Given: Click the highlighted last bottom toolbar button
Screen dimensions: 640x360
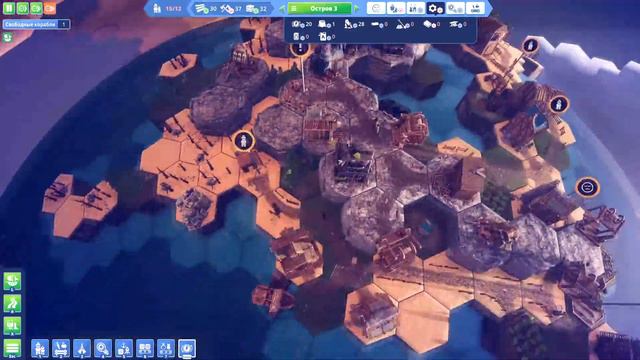Looking at the screenshot, I should pyautogui.click(x=187, y=349).
